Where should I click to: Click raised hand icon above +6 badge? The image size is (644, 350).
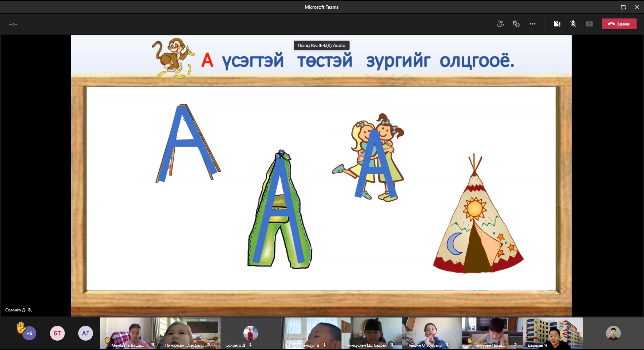pyautogui.click(x=21, y=327)
